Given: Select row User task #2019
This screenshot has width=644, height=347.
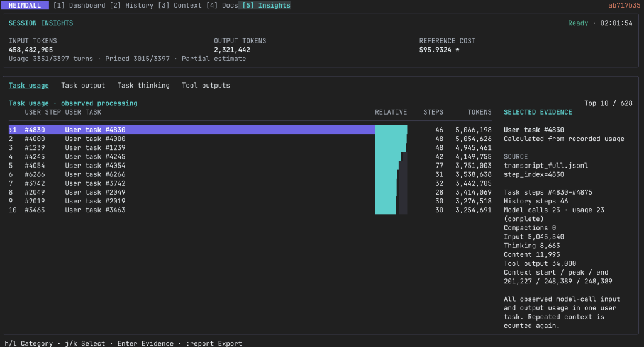Looking at the screenshot, I should 250,201.
